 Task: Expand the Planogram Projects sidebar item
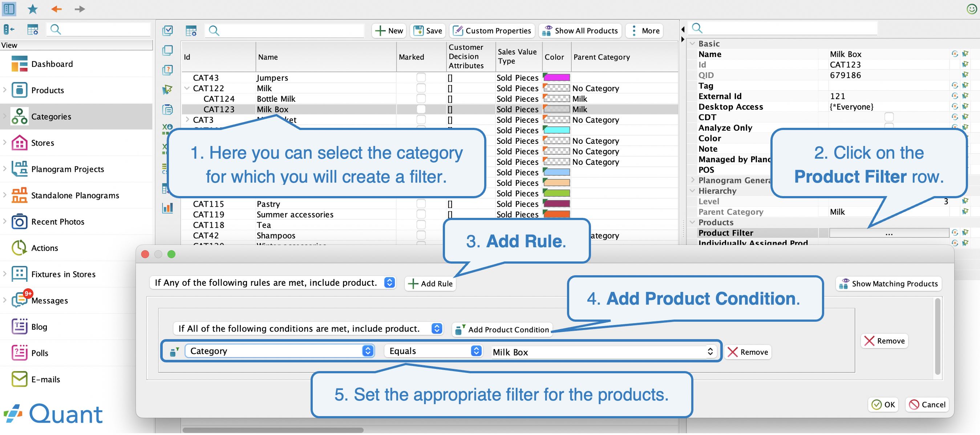(5, 169)
